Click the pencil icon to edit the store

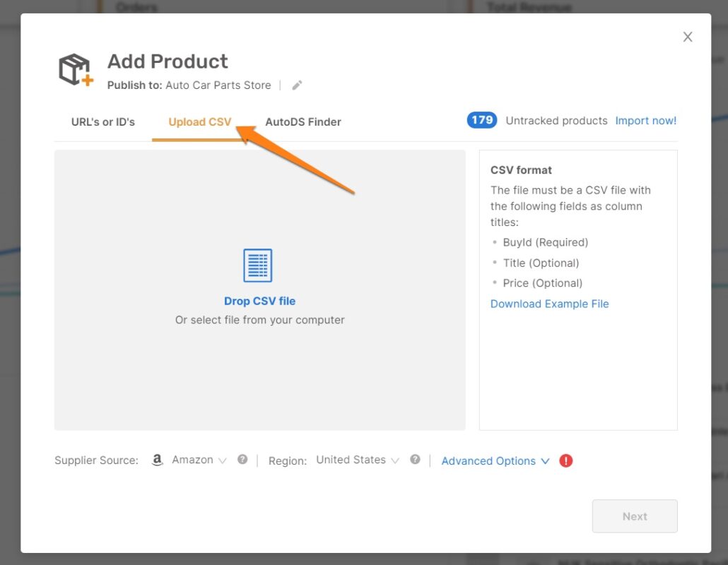tap(297, 85)
